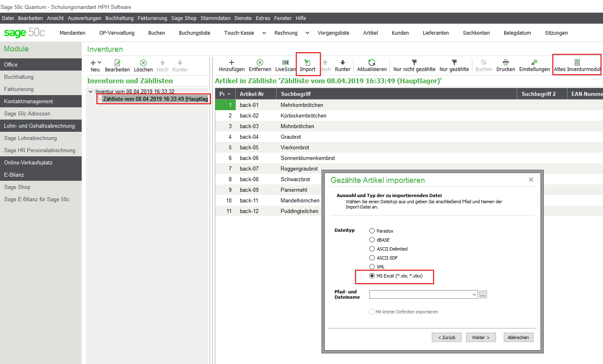The image size is (603, 364).
Task: Select MS Excel (*.xls; *.xlsx) option
Action: tap(372, 276)
